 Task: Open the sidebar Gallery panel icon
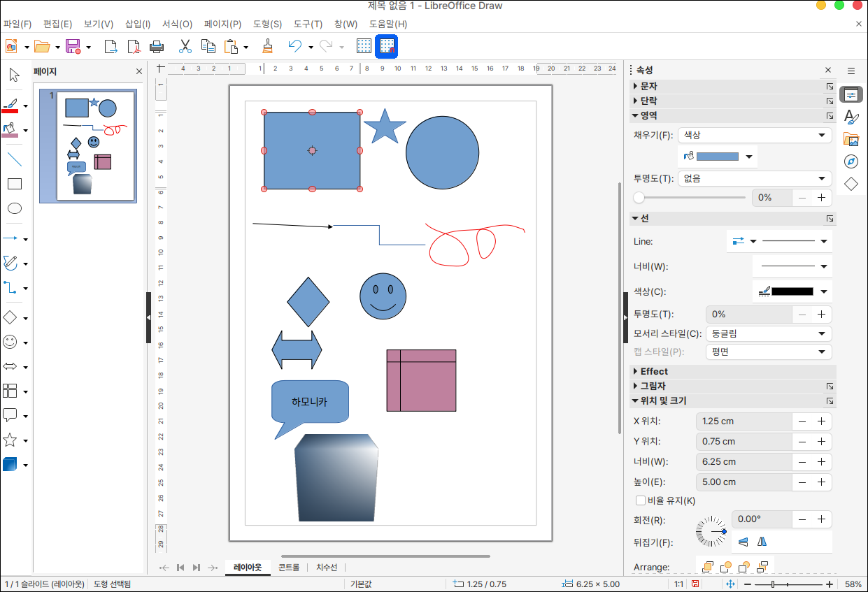(x=851, y=139)
